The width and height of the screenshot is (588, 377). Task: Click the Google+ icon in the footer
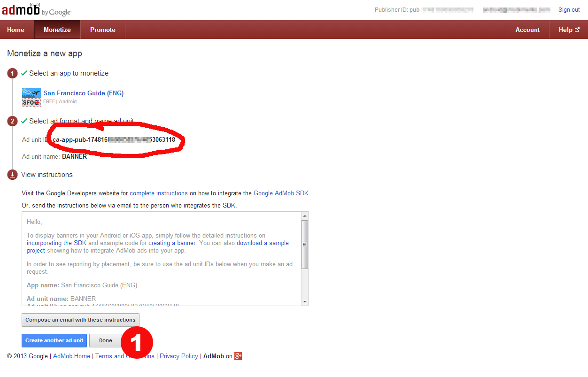pos(238,356)
